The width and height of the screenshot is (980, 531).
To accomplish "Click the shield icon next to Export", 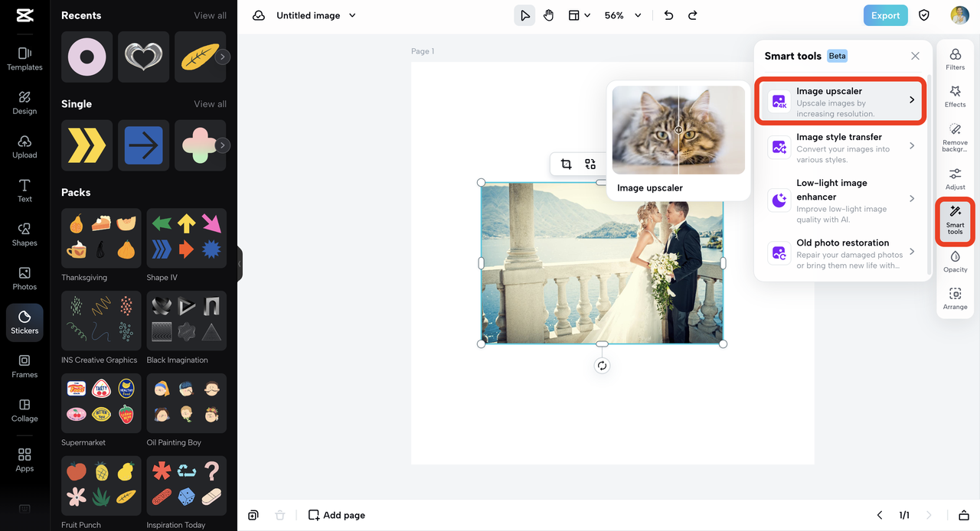I will [x=924, y=15].
